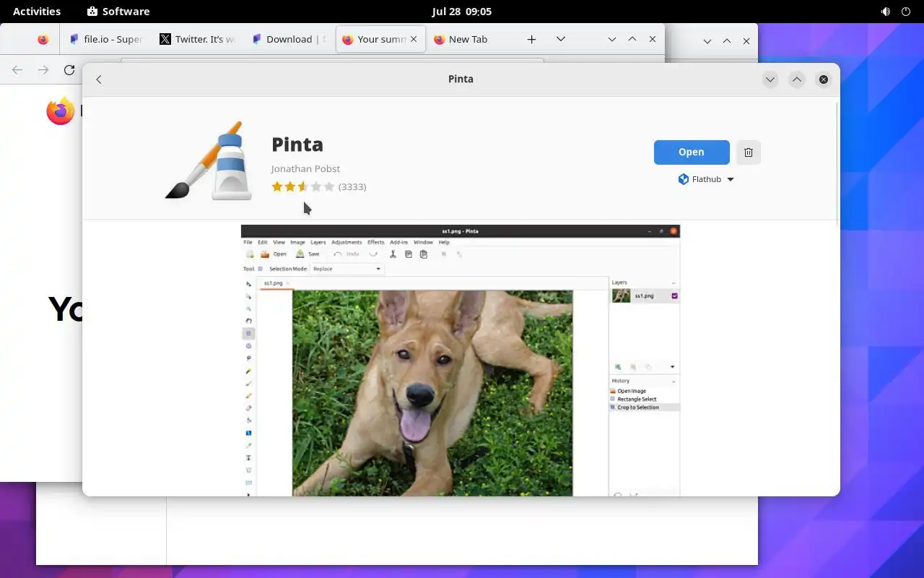
Task: Switch to the Twitter Firefox tab
Action: (x=197, y=40)
